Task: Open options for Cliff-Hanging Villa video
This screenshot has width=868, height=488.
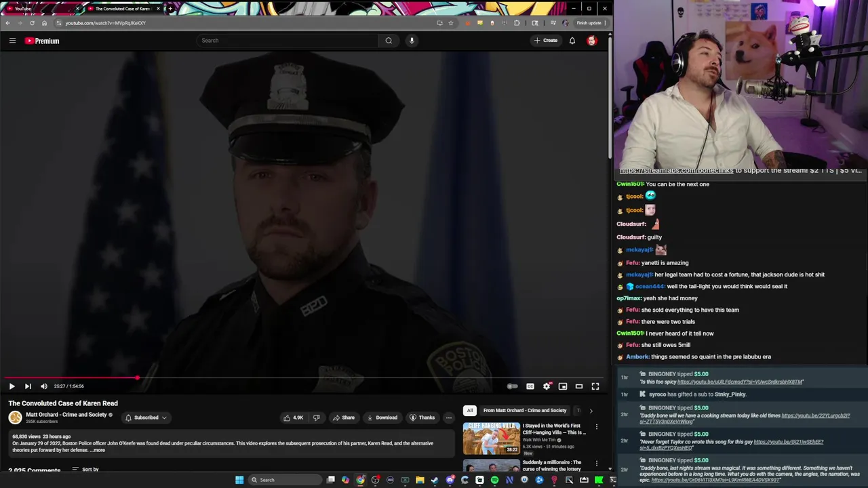Action: point(597,427)
